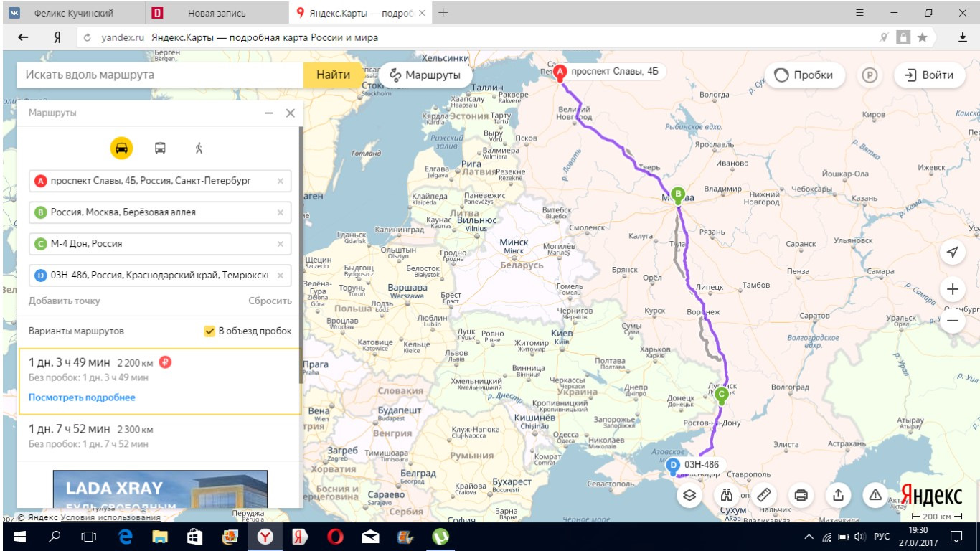
Task: Close the Маршруты panel
Action: point(290,113)
